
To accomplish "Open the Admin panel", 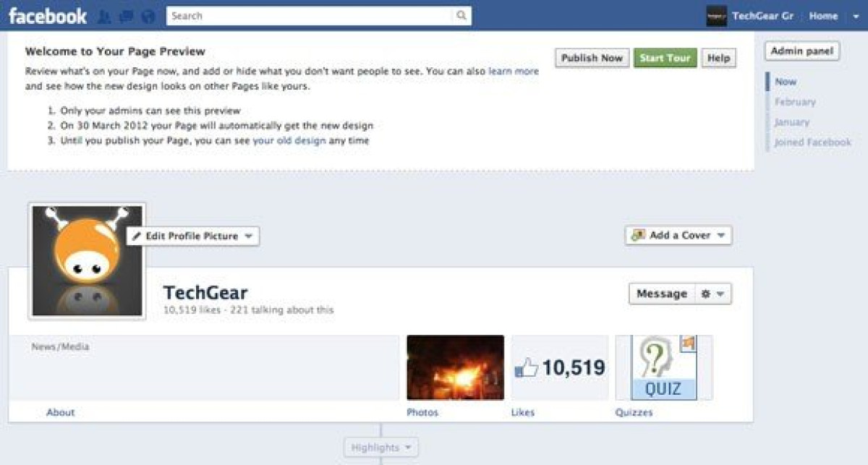I will click(x=802, y=51).
